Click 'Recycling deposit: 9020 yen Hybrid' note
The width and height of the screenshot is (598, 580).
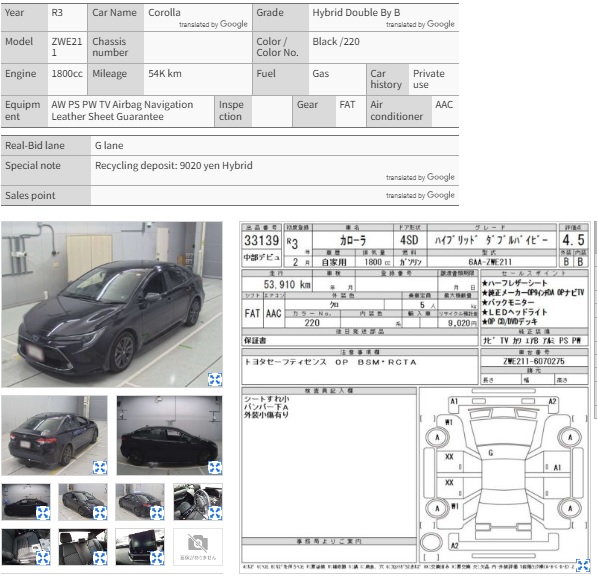tap(174, 165)
